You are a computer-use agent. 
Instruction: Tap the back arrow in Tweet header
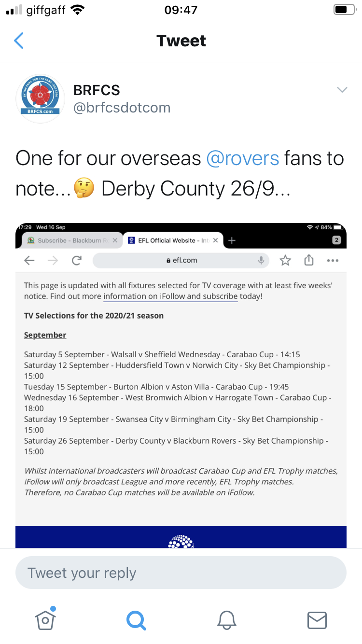coord(19,41)
